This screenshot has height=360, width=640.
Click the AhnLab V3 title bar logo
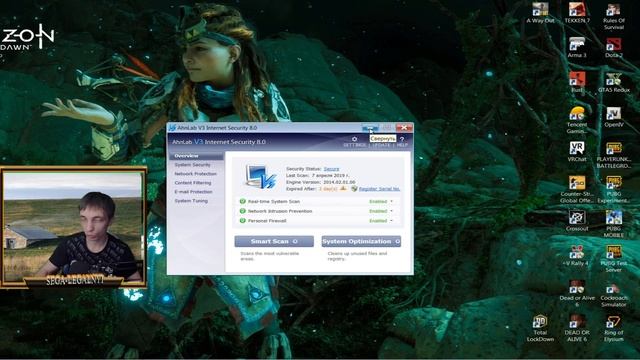(172, 128)
